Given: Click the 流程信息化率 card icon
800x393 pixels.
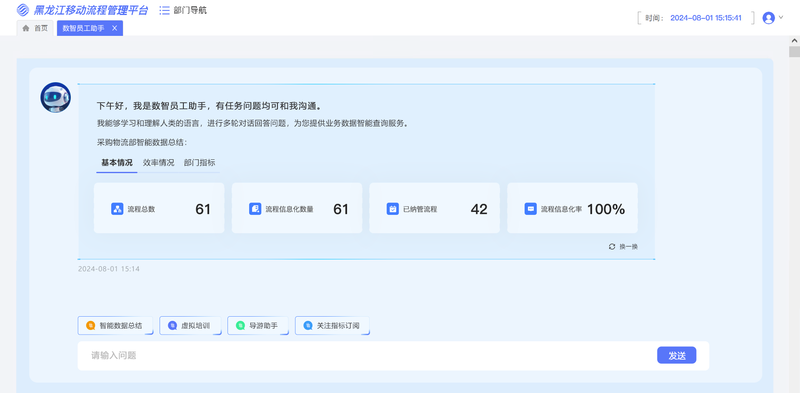Looking at the screenshot, I should point(531,209).
